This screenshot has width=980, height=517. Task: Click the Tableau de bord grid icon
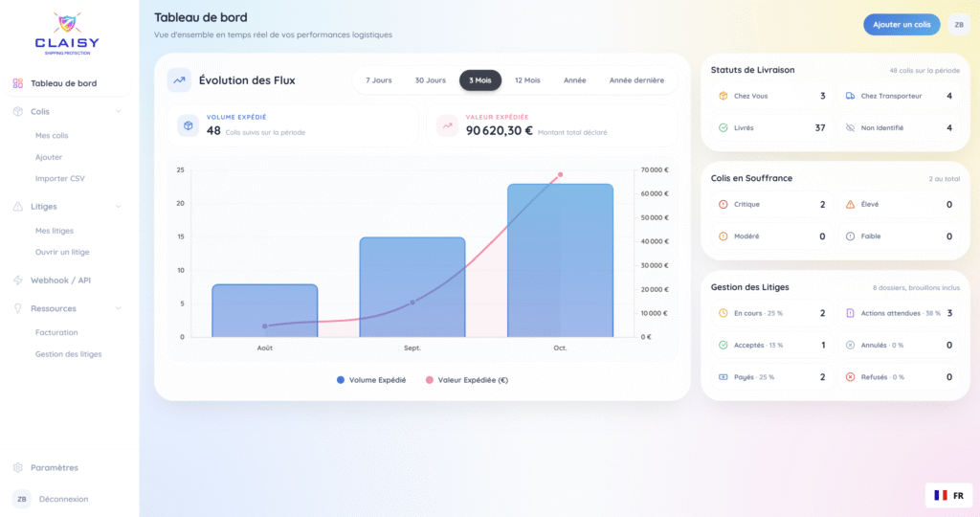click(18, 83)
